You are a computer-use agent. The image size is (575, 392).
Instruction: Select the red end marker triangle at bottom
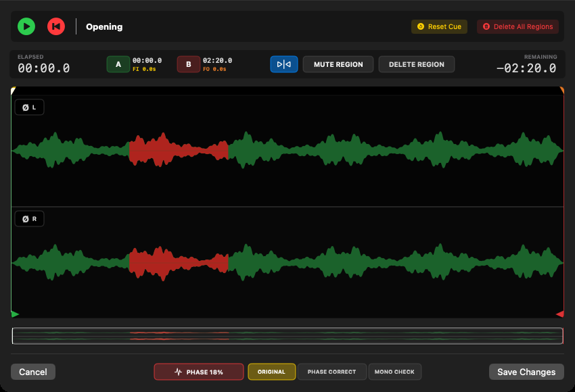coord(560,314)
